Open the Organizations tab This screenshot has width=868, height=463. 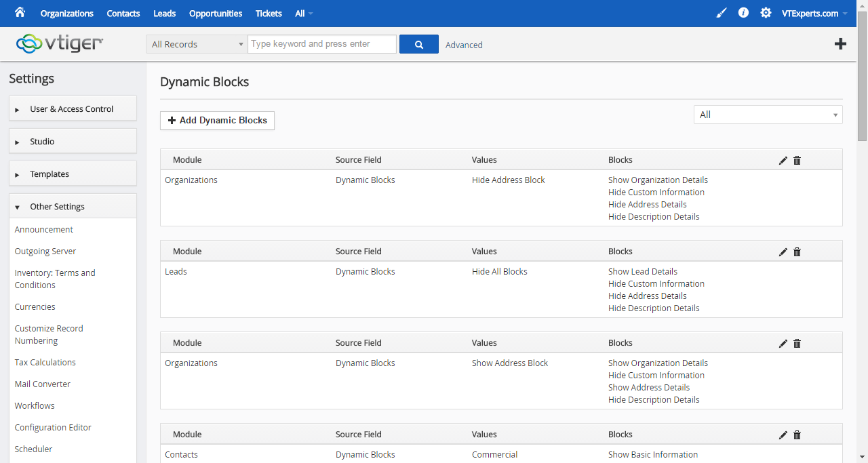click(67, 14)
